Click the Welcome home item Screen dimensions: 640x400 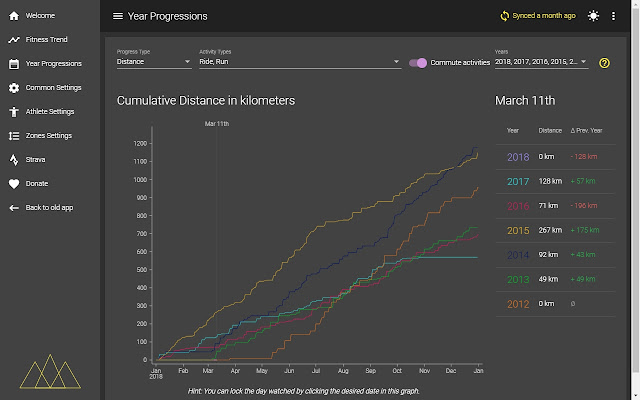tap(40, 16)
